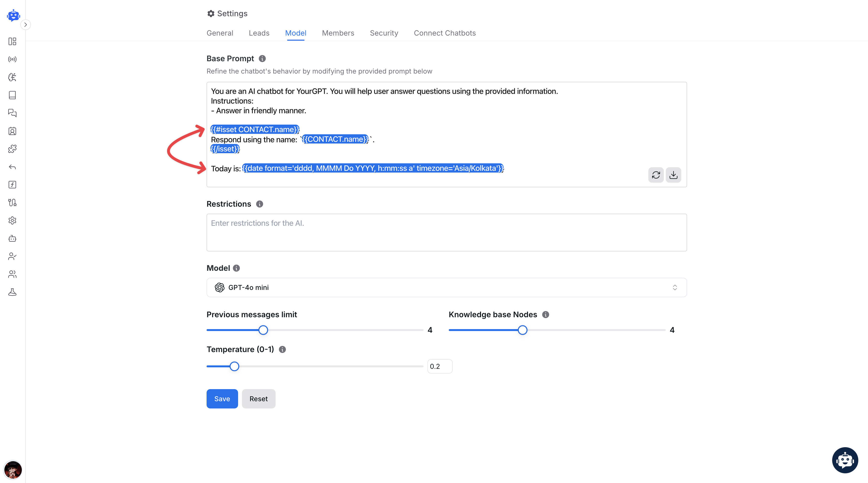Switch to the Members tab
This screenshot has height=483, width=868.
coord(338,33)
